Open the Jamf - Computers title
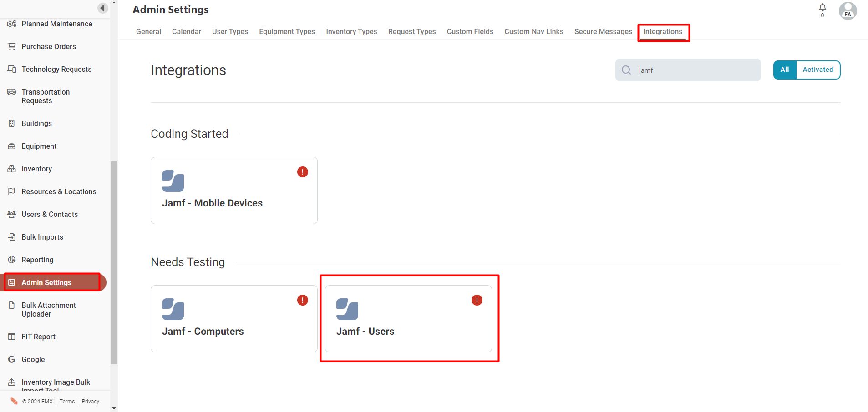The width and height of the screenshot is (868, 412). tap(203, 331)
